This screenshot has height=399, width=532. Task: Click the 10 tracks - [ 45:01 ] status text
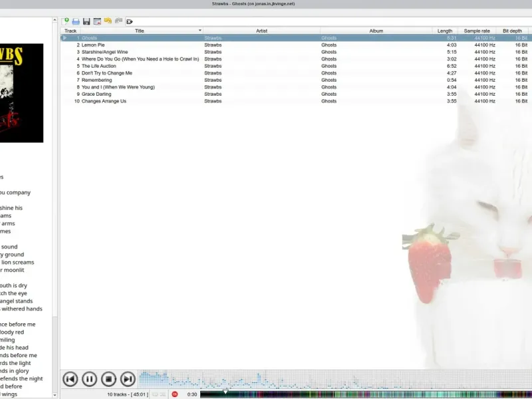coord(128,394)
